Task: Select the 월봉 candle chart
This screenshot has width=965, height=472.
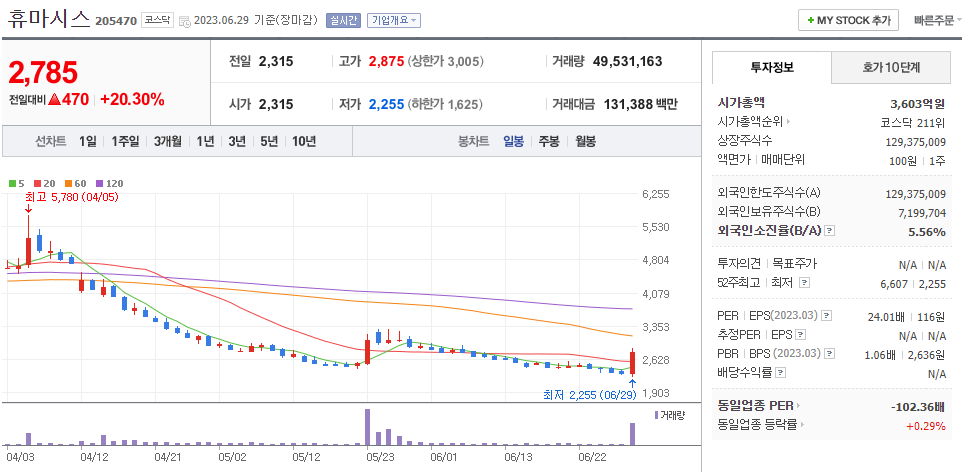Action: (585, 142)
